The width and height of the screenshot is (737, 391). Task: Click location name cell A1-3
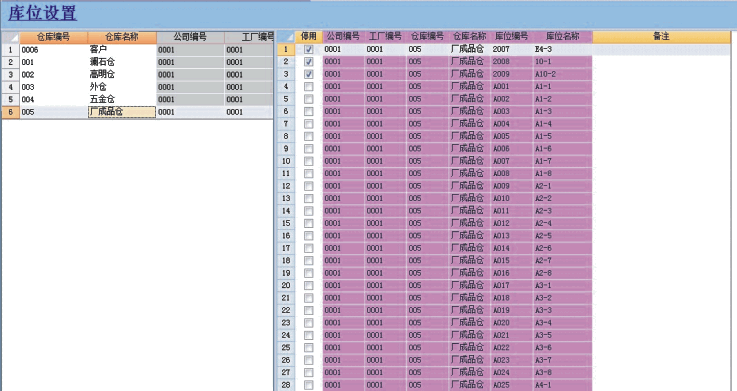tap(563, 111)
